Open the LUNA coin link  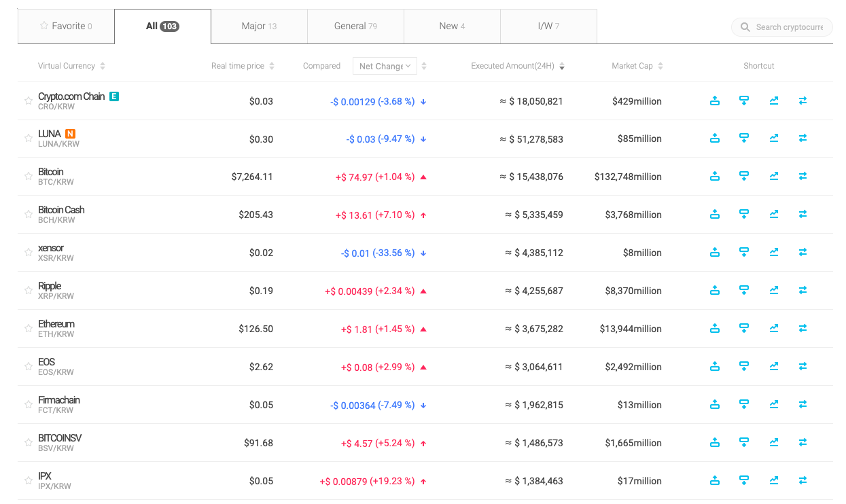tap(50, 134)
